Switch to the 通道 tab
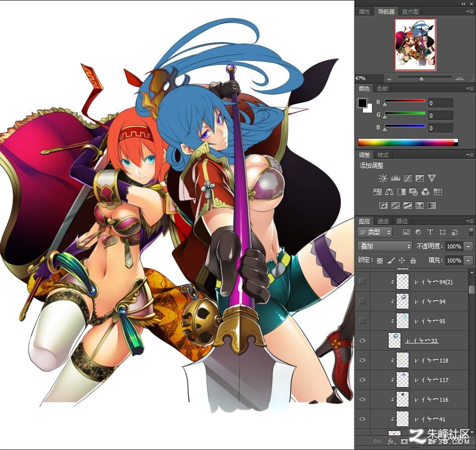476x450 pixels. point(383,221)
